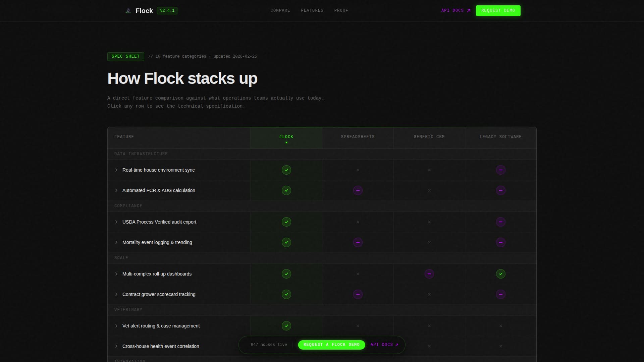This screenshot has height=362, width=644.
Task: Expand the Vet alert routing & case management row
Action: 116,326
